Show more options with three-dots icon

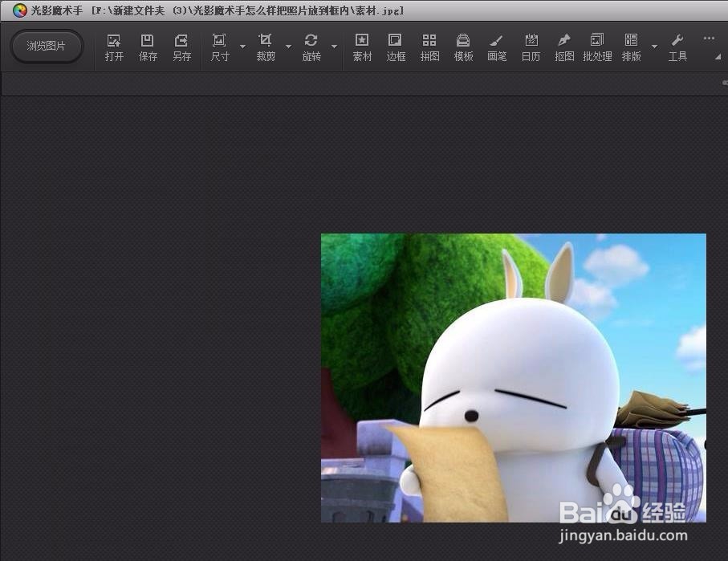pyautogui.click(x=709, y=39)
